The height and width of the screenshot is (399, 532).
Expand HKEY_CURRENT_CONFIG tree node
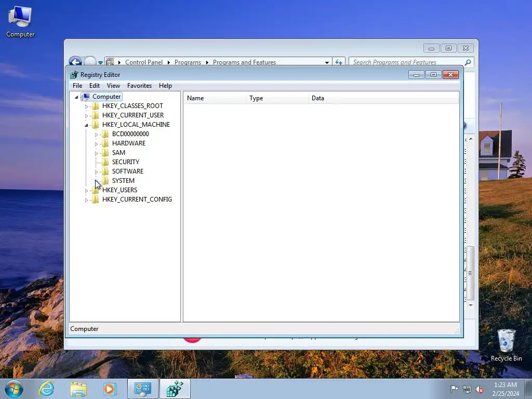point(86,200)
